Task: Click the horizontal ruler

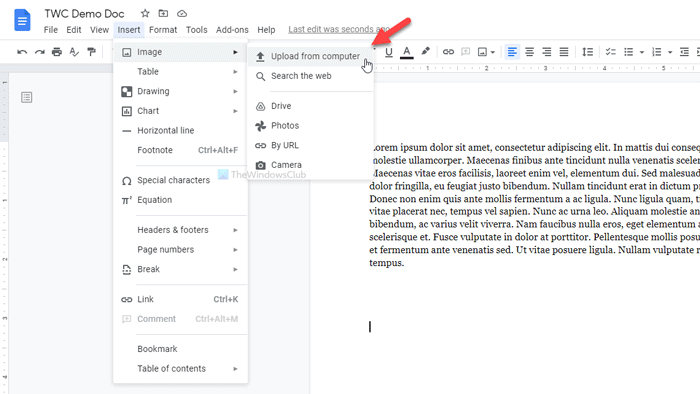Action: [536, 68]
